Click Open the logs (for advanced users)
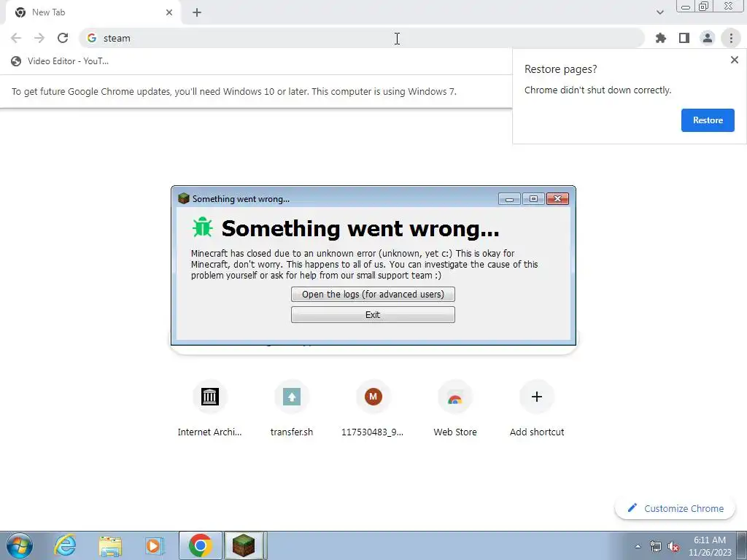 (373, 295)
